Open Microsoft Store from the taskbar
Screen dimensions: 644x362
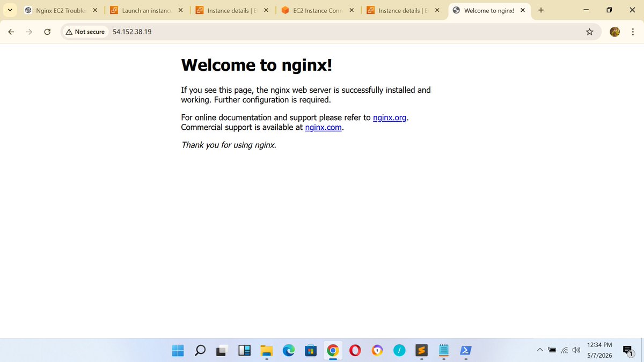pyautogui.click(x=310, y=351)
